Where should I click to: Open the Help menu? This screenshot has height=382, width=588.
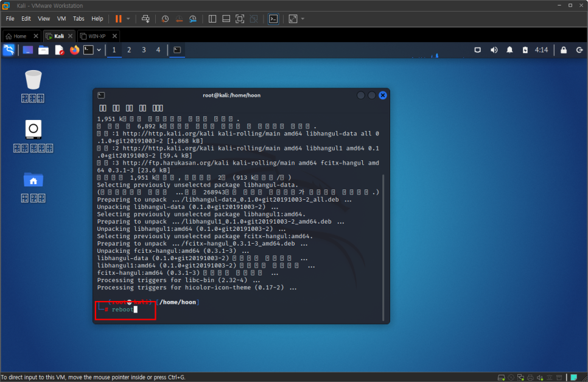(97, 19)
